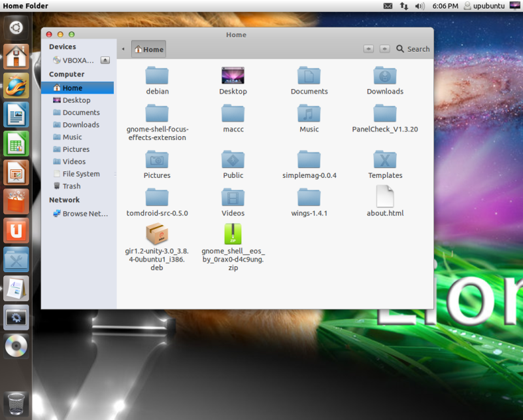The image size is (523, 420).
Task: Open the mail indicator in top panel
Action: (388, 6)
